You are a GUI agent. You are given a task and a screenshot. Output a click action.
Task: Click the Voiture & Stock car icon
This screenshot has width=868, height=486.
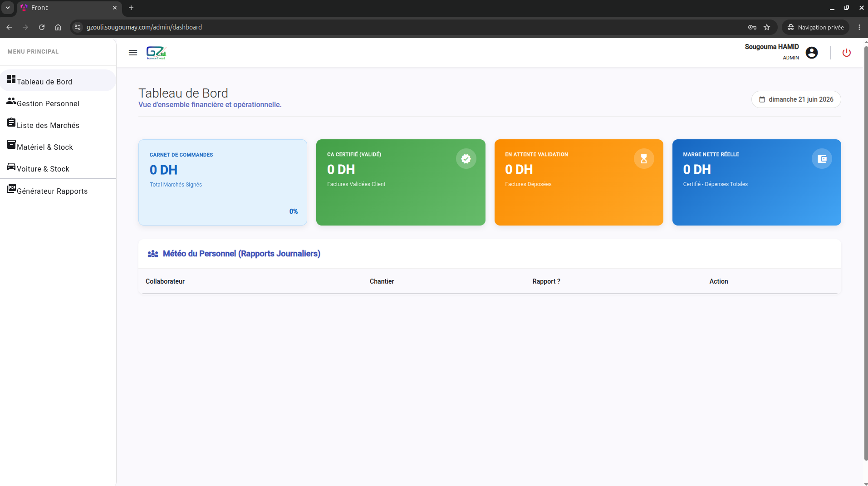click(11, 167)
